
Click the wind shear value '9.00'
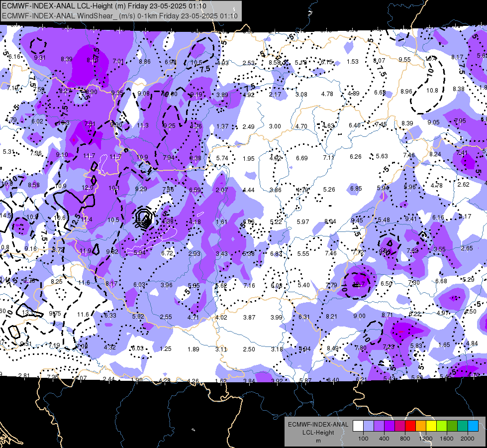point(359,316)
